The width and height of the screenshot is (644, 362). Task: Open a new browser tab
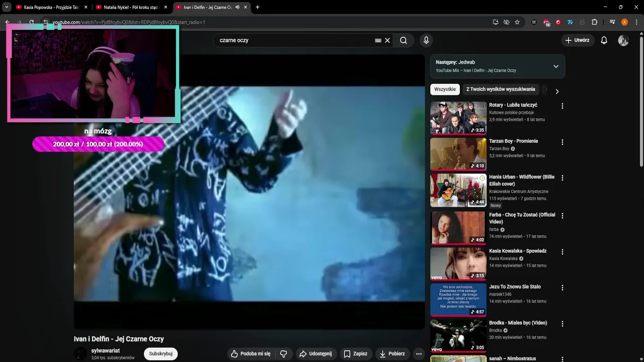258,7
